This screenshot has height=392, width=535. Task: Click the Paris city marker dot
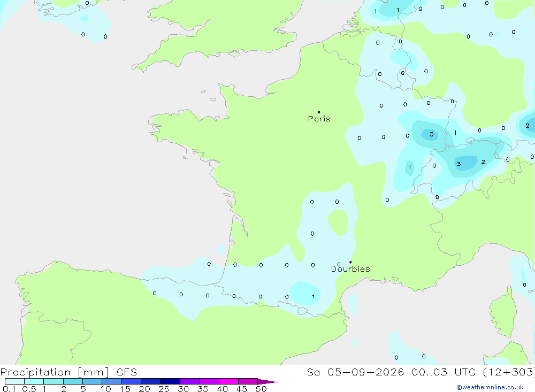coord(319,112)
